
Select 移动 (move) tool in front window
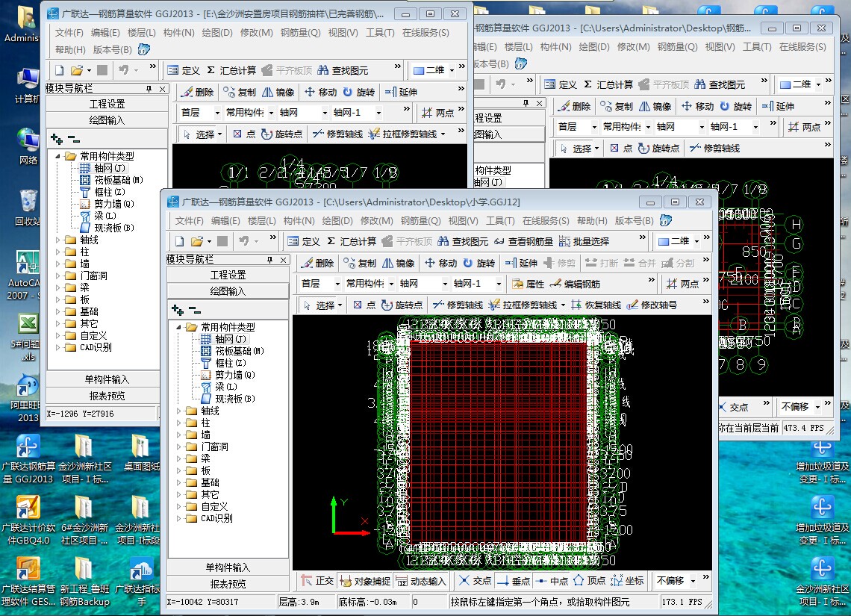tap(440, 264)
